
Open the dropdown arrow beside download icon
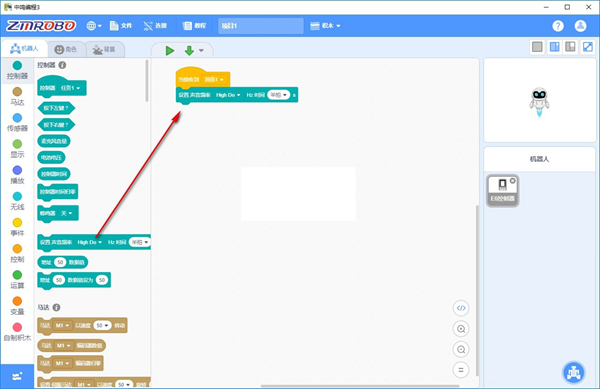click(201, 50)
